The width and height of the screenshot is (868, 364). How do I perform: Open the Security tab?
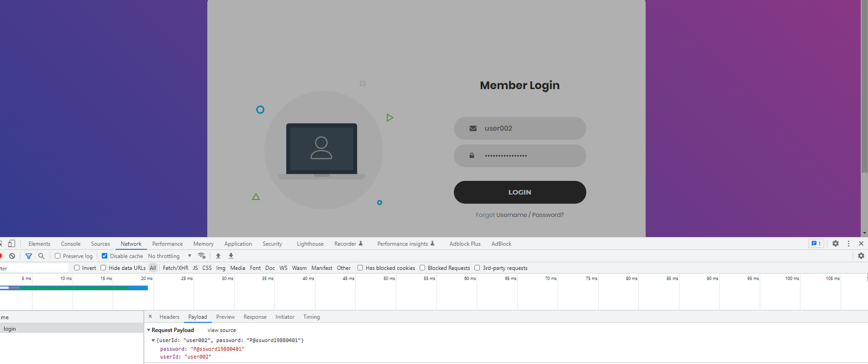272,244
